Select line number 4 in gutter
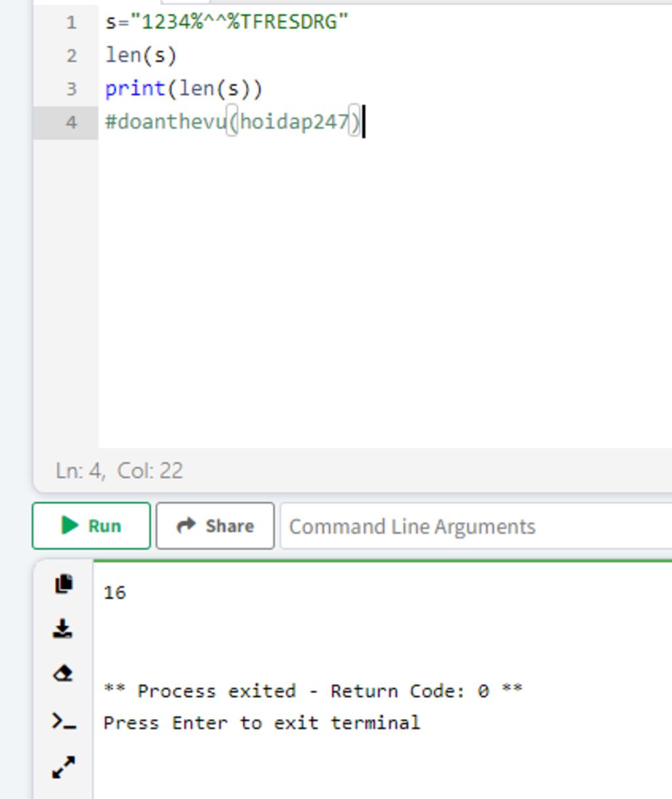 71,122
